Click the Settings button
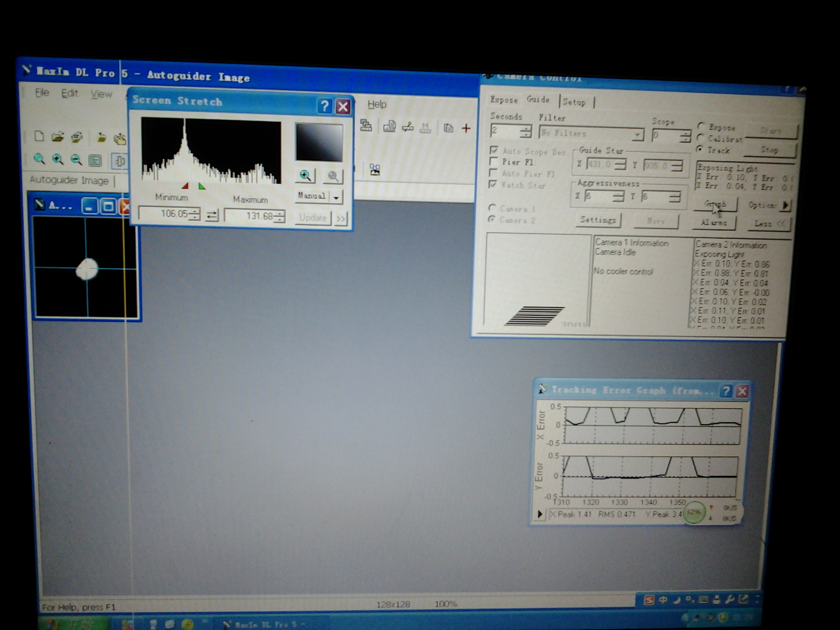Viewport: 840px width, 630px height. coord(598,220)
